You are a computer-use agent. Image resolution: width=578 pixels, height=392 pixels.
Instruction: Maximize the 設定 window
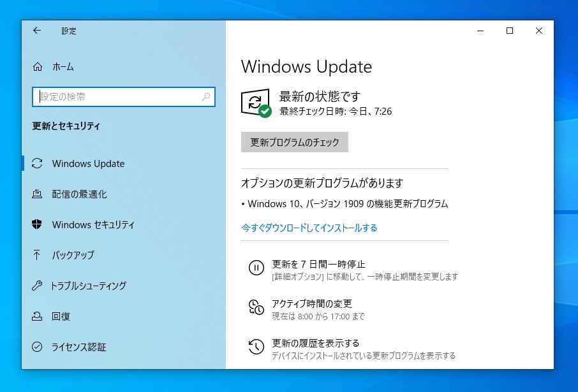[510, 31]
